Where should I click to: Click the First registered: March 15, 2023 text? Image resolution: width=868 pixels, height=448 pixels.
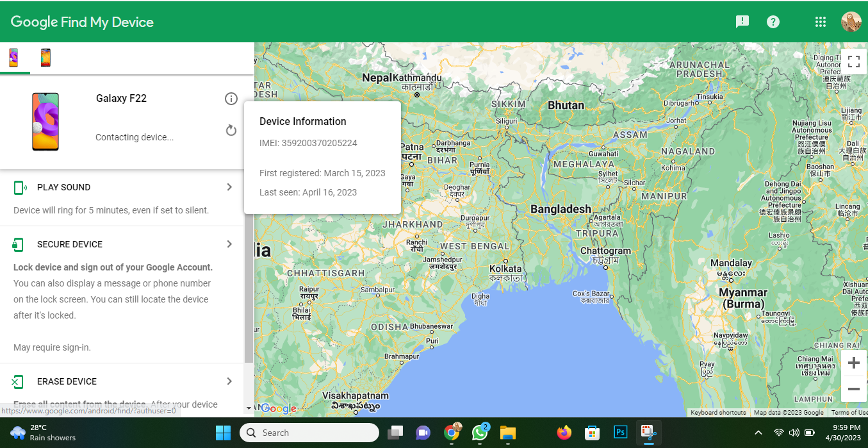click(322, 173)
